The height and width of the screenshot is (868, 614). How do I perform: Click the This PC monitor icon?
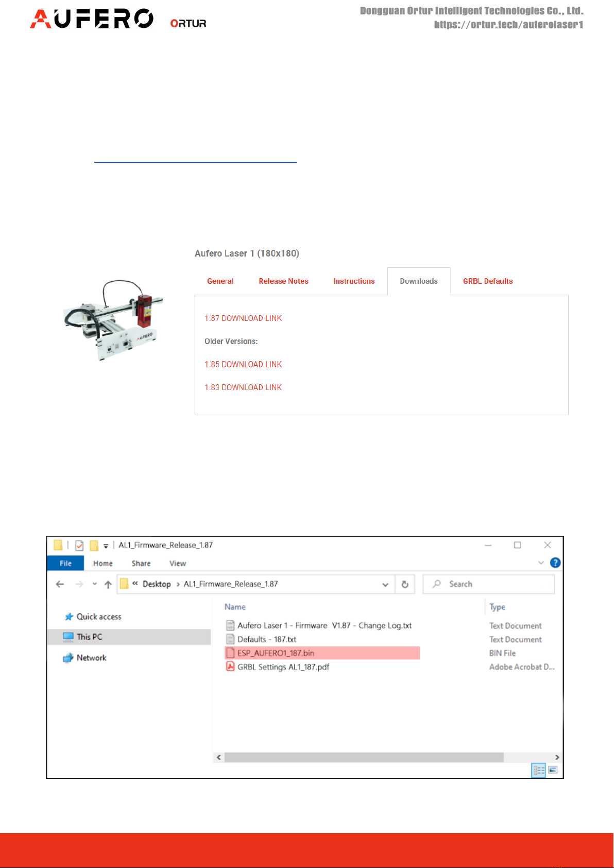pos(69,637)
